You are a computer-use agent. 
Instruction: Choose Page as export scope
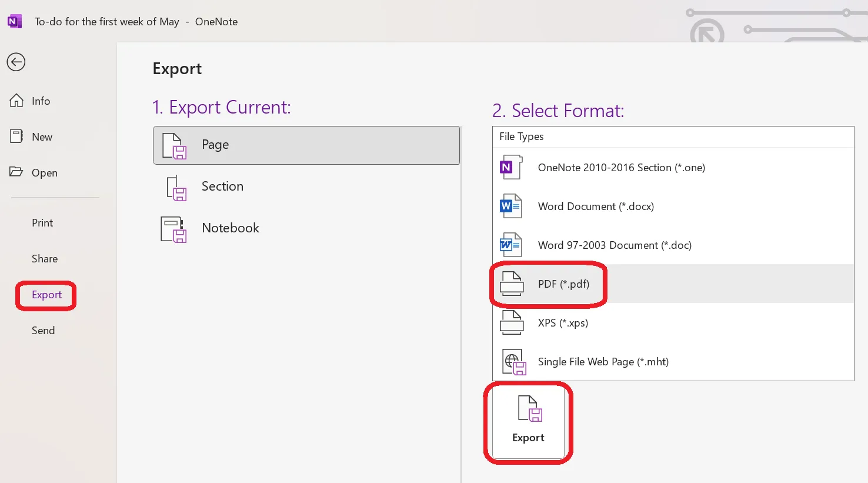pyautogui.click(x=306, y=145)
